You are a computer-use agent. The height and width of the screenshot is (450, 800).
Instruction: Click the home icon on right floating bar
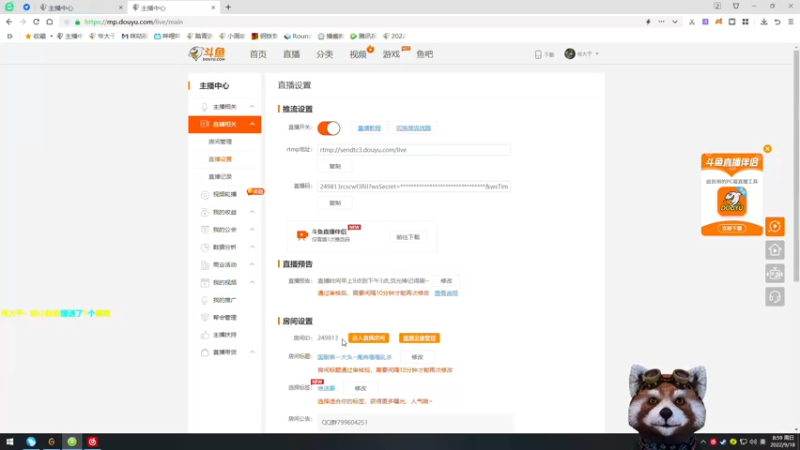tap(775, 250)
